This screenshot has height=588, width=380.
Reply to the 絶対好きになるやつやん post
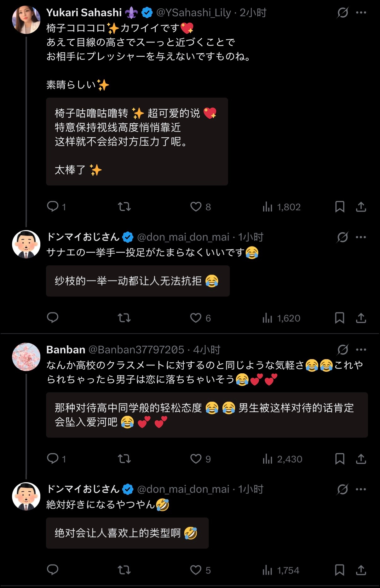tap(53, 570)
